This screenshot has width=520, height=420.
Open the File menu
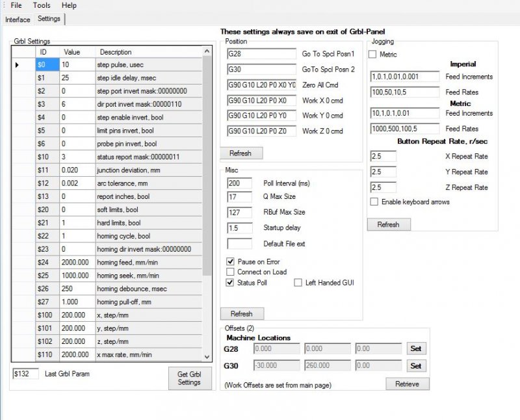(x=16, y=5)
